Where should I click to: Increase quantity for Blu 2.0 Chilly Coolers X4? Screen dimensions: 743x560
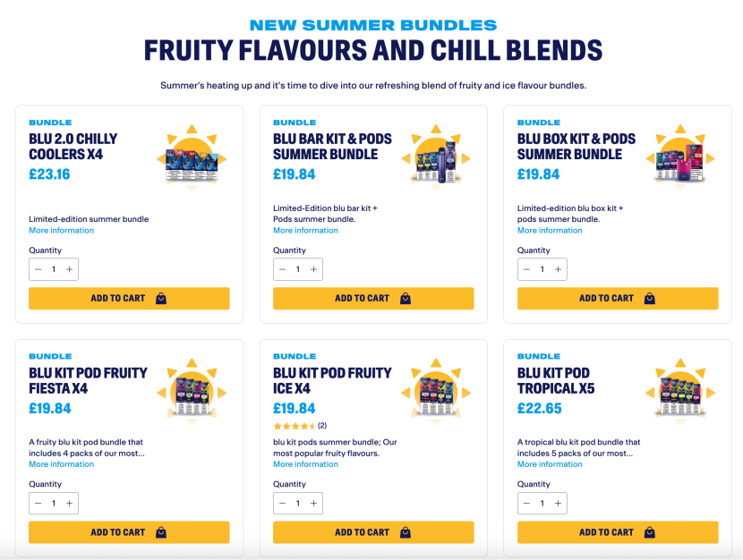(x=69, y=269)
